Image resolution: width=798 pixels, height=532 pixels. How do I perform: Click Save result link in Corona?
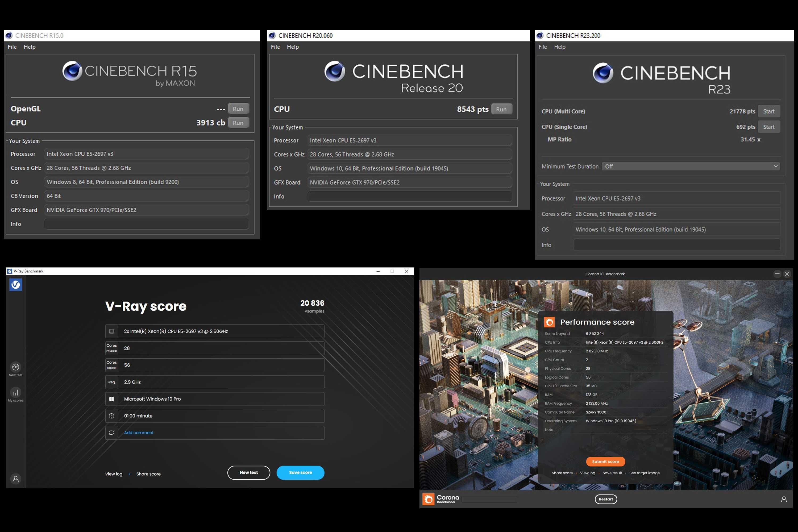612,473
